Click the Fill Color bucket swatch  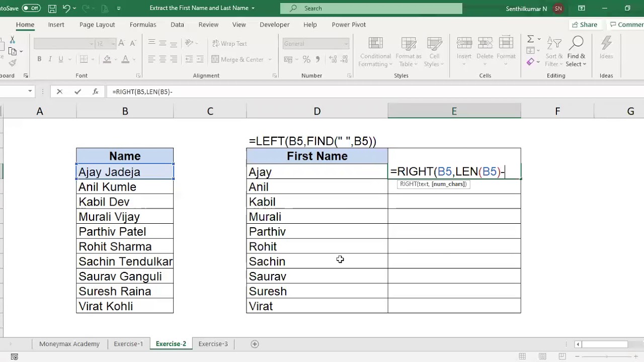click(107, 59)
